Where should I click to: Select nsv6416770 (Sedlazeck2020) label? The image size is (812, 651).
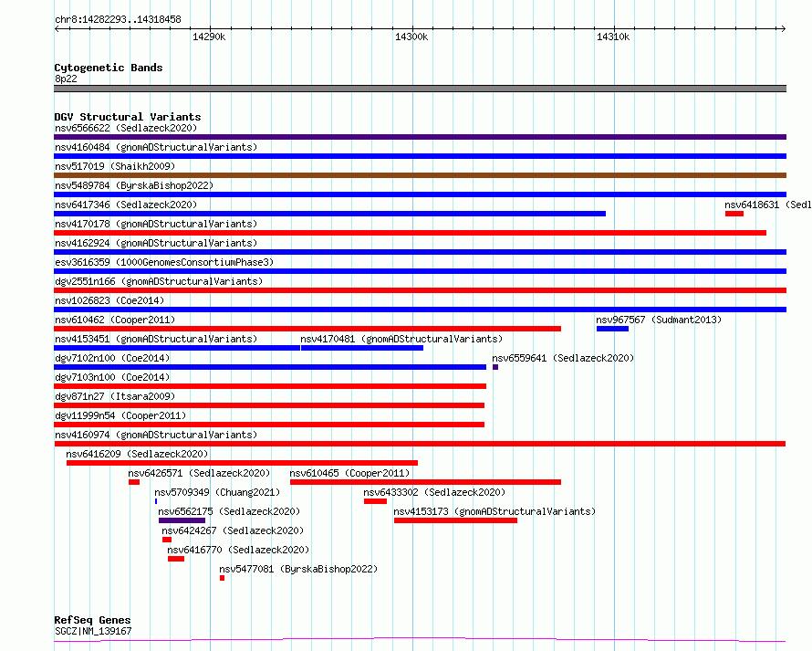tap(238, 550)
